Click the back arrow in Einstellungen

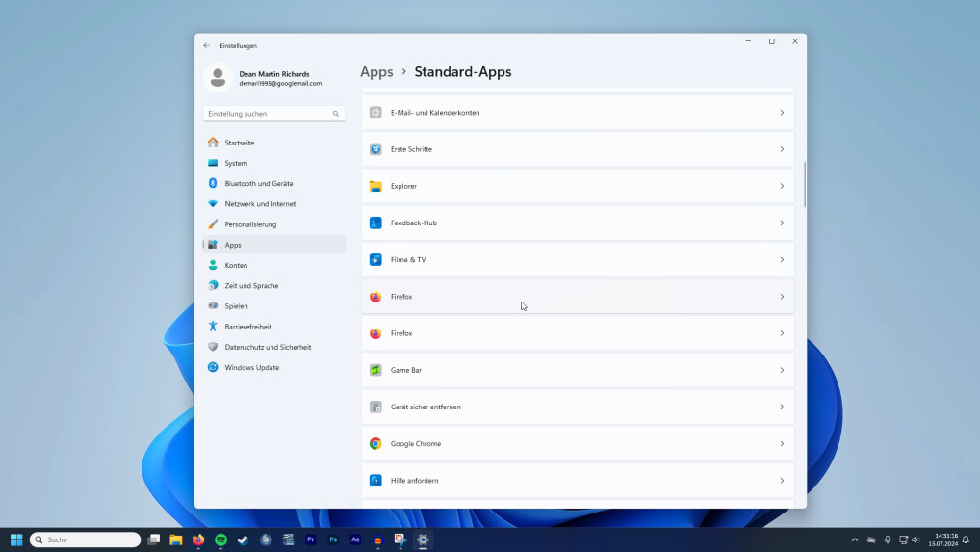click(207, 45)
